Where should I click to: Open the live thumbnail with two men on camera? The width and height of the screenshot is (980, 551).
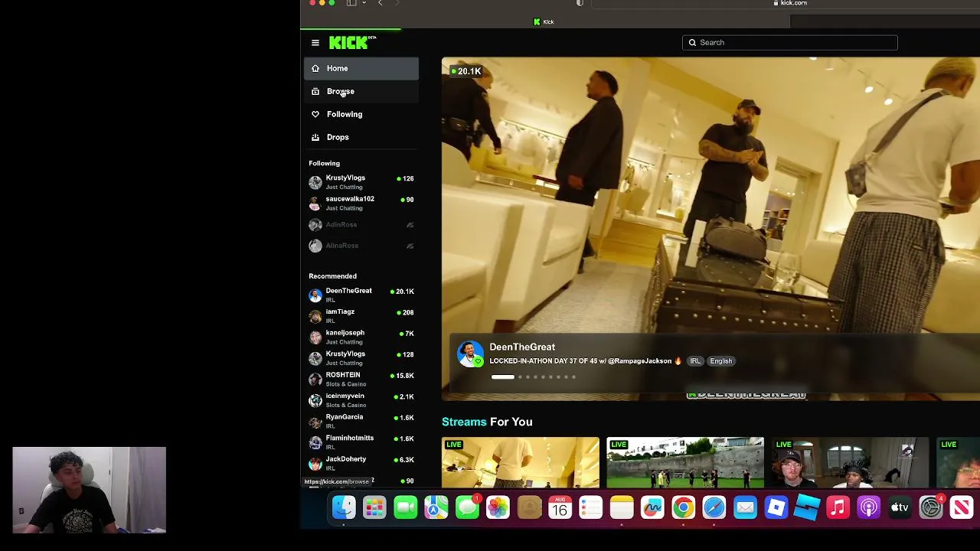click(x=850, y=462)
